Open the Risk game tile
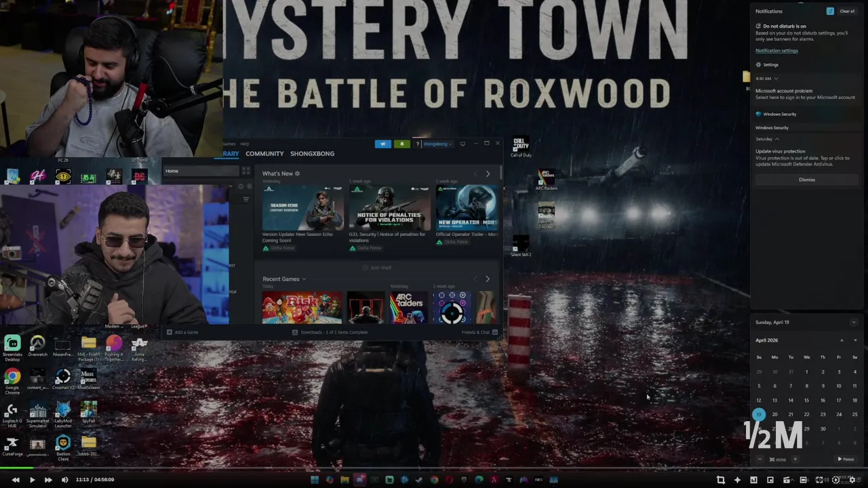Viewport: 868px width, 488px height. (302, 307)
